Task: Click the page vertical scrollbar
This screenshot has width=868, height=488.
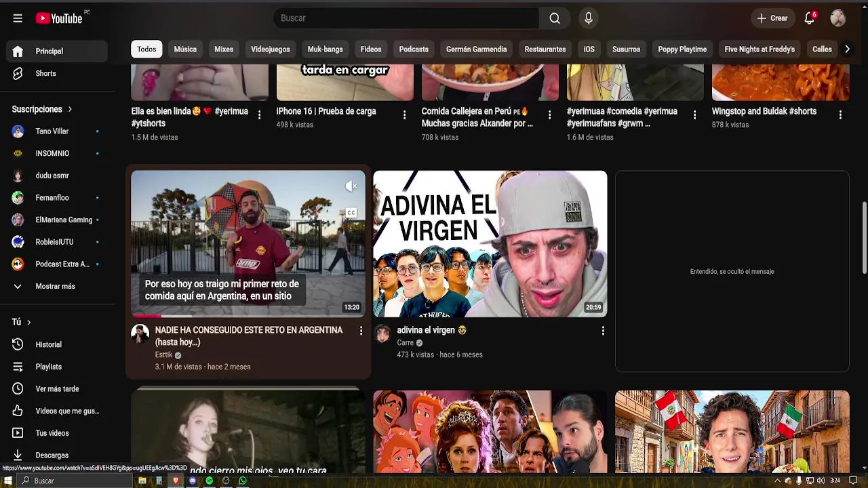Action: (x=864, y=237)
